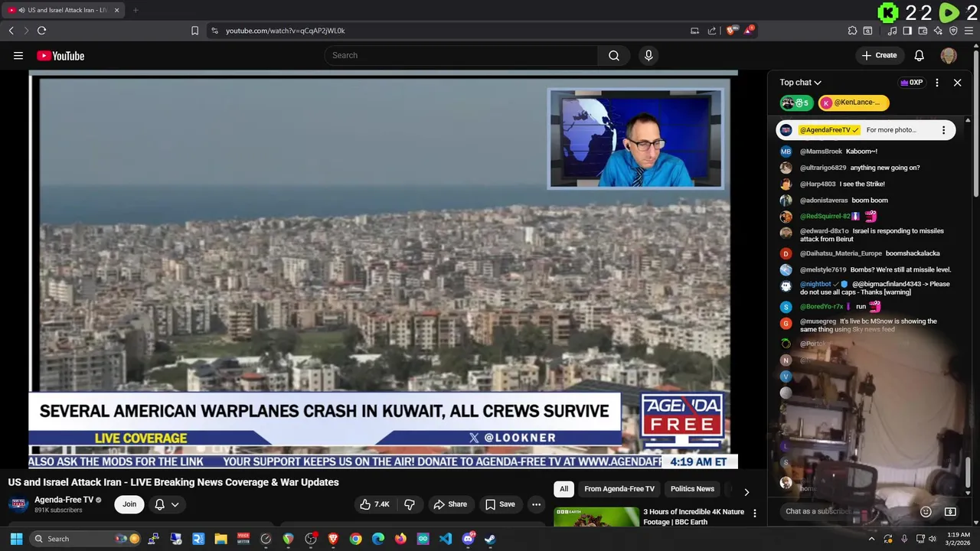Start voice search with the microphone
Screen dimensions: 980x551
(x=648, y=55)
